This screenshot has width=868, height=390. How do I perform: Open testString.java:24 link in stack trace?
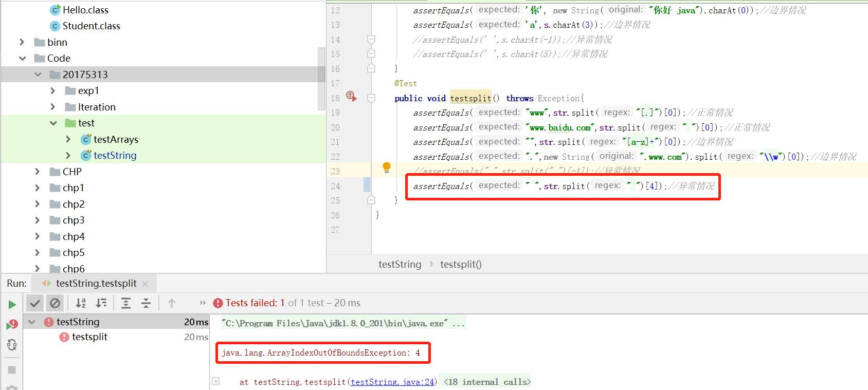click(x=393, y=382)
